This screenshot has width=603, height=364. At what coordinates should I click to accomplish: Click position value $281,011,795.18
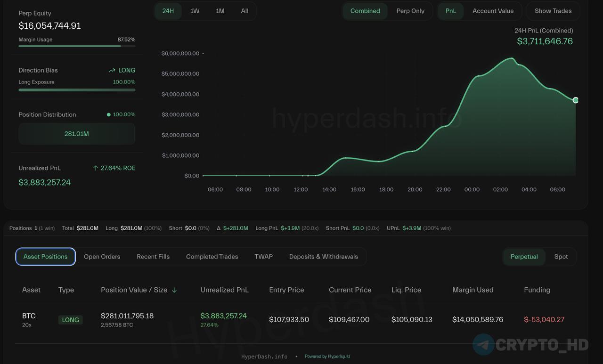127,316
